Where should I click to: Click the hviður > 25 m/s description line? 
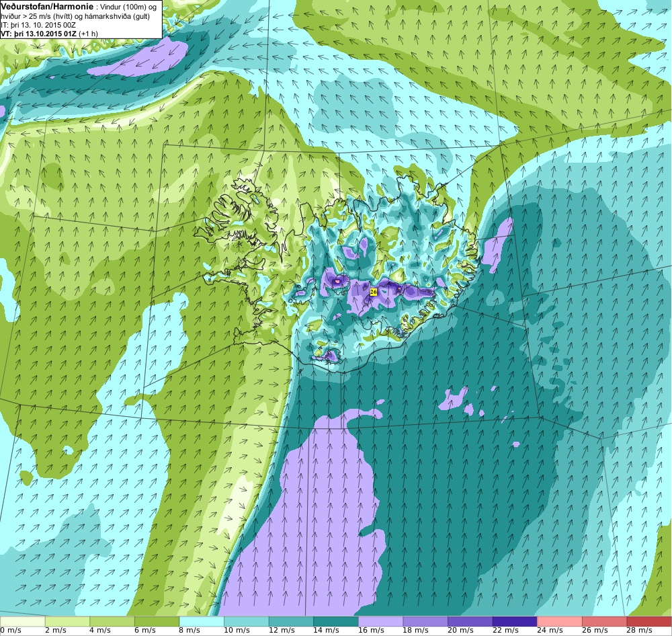point(75,16)
